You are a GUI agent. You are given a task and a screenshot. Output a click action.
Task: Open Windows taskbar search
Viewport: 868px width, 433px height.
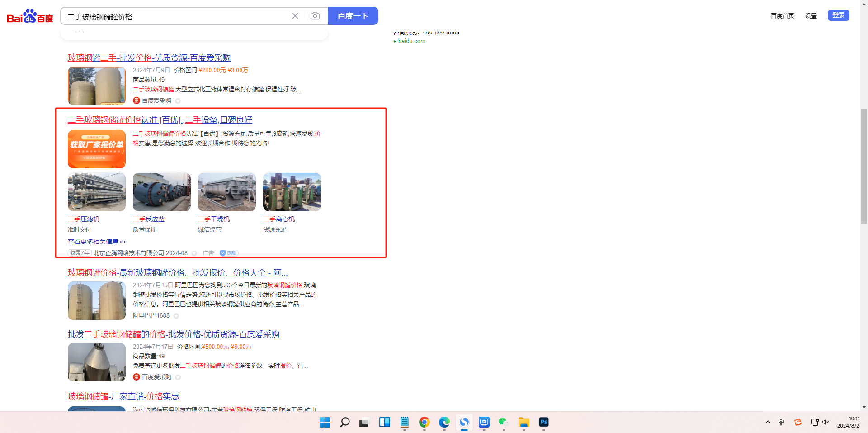[345, 422]
